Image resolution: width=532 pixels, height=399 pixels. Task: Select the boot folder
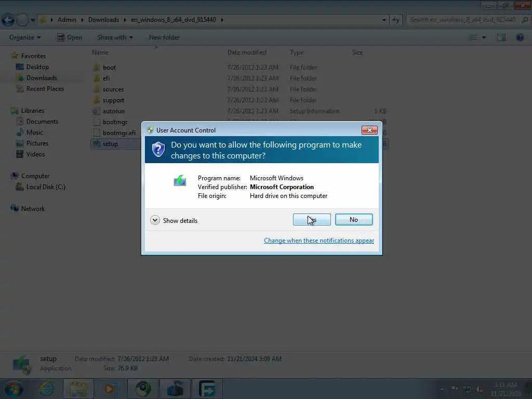(x=109, y=68)
